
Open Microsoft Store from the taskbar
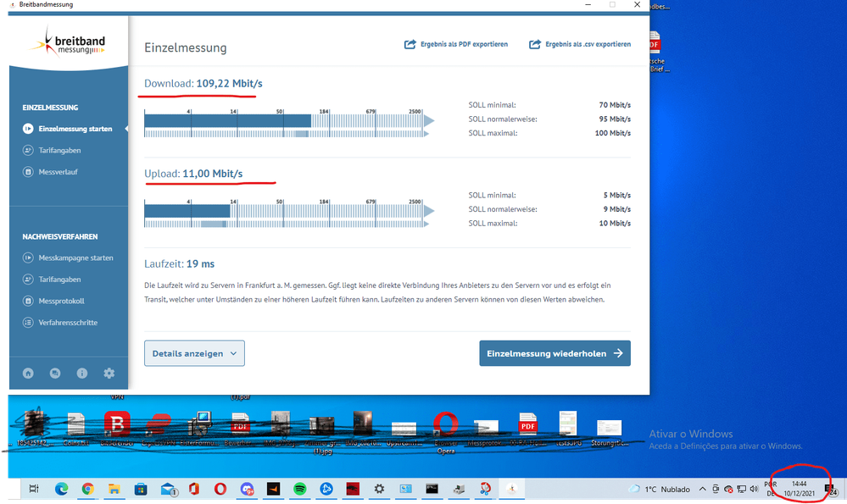point(141,489)
